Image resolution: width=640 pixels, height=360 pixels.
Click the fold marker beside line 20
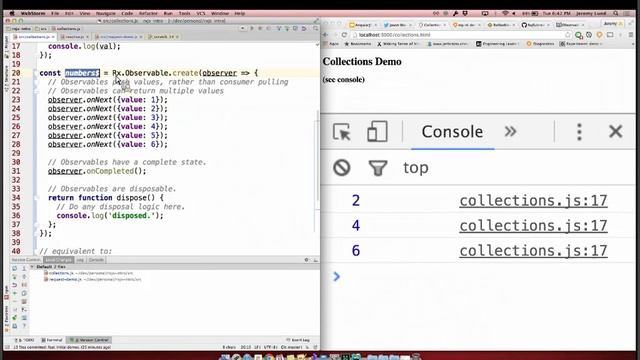(x=36, y=73)
